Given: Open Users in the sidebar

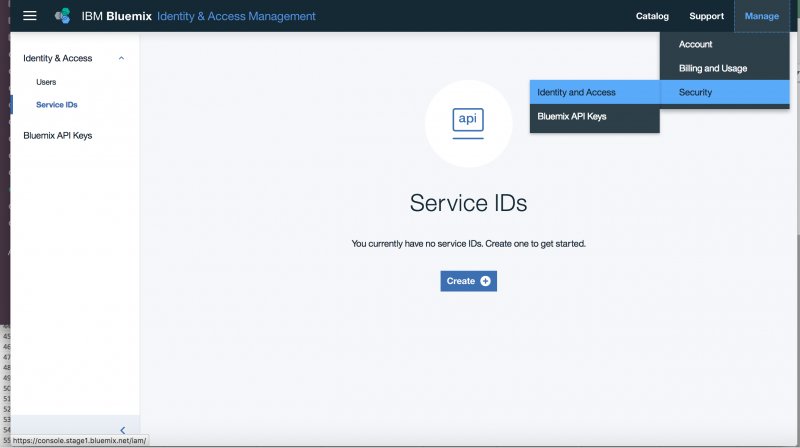Looking at the screenshot, I should (46, 82).
